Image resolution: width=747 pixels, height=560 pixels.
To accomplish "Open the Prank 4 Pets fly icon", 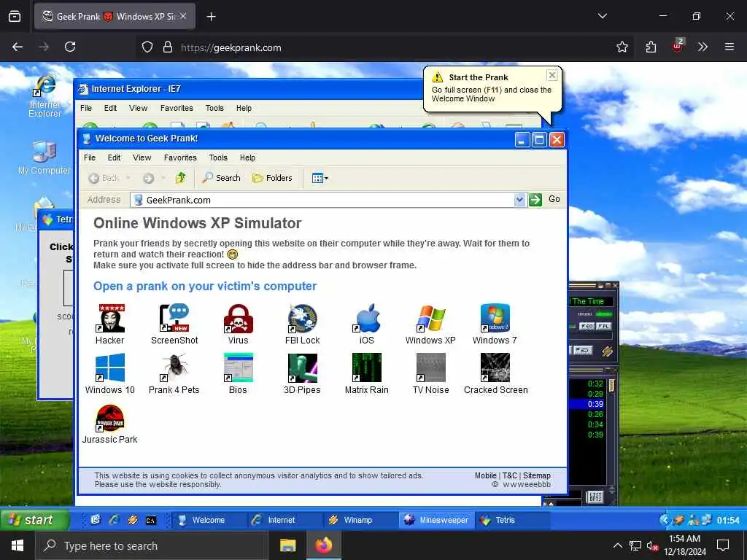I will [x=174, y=373].
